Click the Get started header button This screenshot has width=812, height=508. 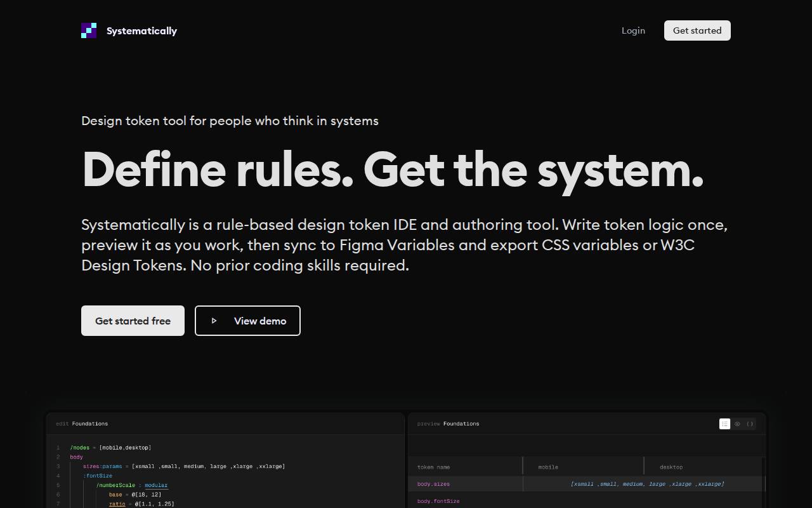[x=697, y=30]
